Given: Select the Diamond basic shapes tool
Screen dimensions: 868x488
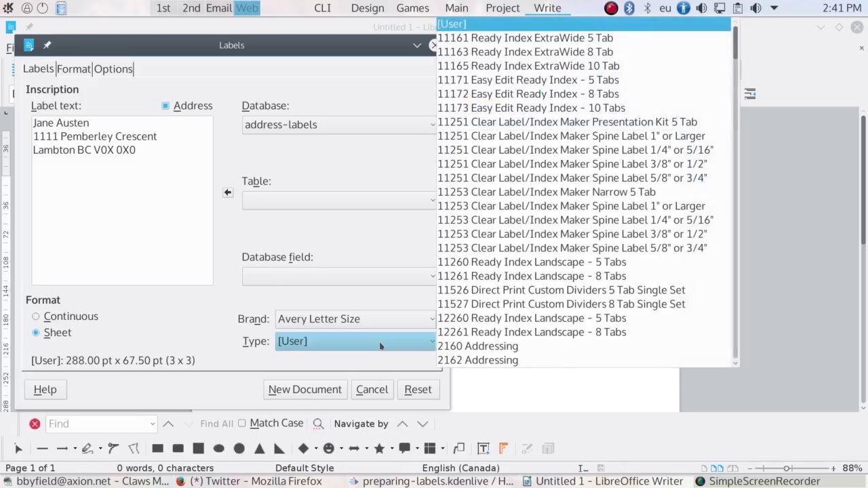Looking at the screenshot, I should [x=303, y=449].
